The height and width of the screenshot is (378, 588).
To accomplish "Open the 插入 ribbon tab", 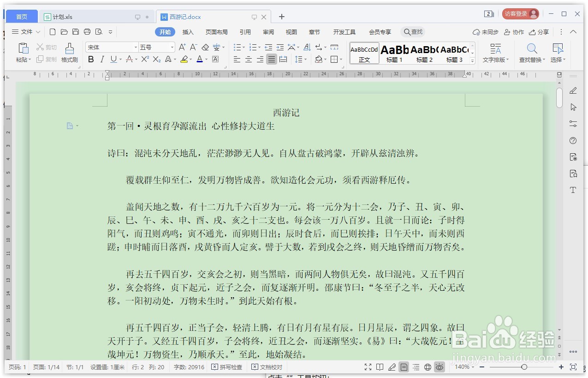I will point(188,32).
